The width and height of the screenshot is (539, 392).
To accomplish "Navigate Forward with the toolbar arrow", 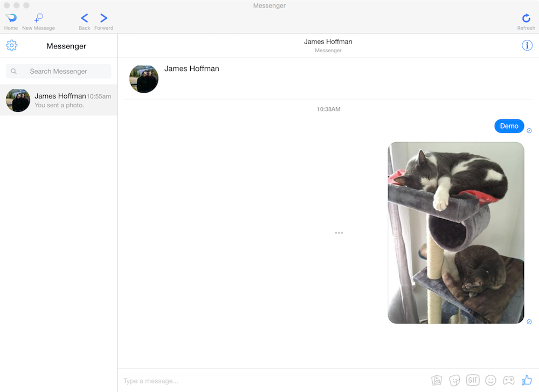I will coord(103,19).
